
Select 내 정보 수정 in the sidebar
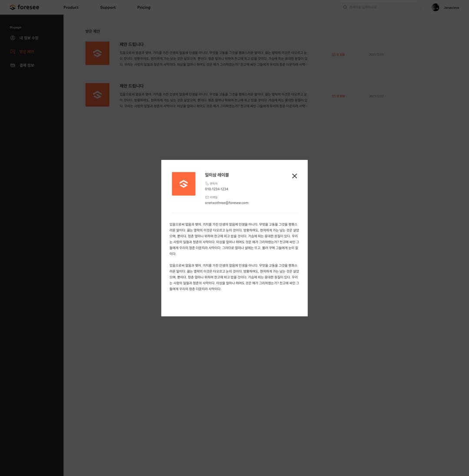pos(29,38)
